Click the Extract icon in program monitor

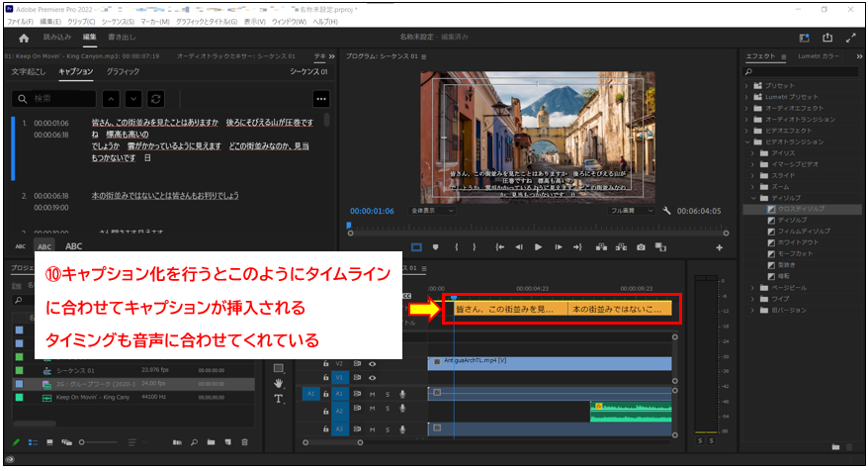coord(621,247)
